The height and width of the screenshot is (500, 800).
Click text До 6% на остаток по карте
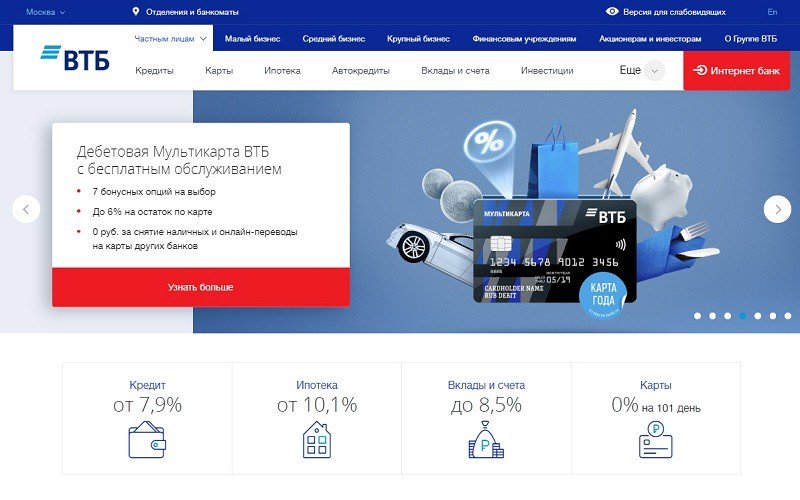153,212
